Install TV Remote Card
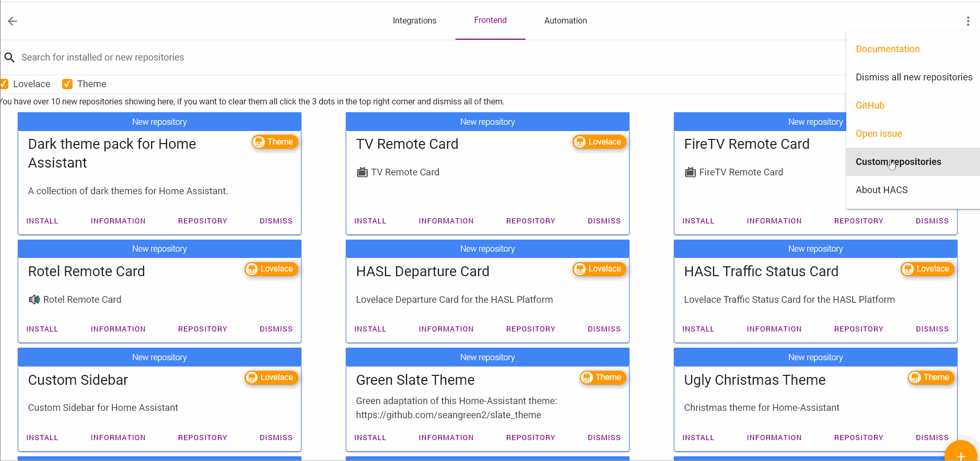This screenshot has height=461, width=980. tap(370, 221)
